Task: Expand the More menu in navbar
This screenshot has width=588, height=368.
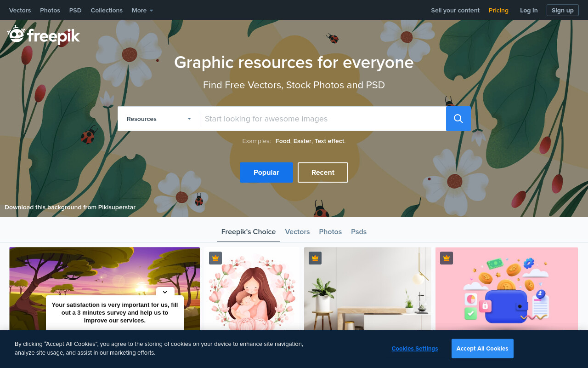Action: (x=142, y=10)
